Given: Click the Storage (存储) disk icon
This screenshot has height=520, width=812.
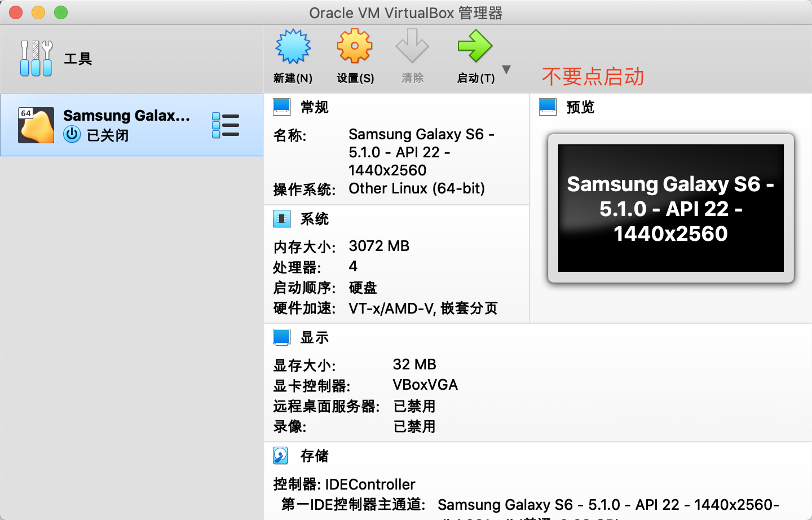Looking at the screenshot, I should click(281, 456).
